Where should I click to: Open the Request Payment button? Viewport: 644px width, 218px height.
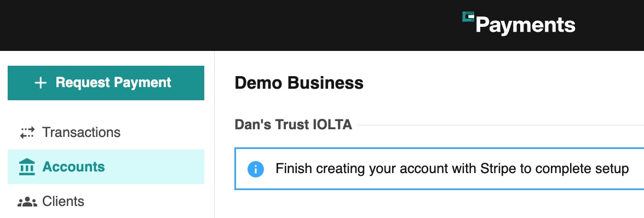click(106, 83)
